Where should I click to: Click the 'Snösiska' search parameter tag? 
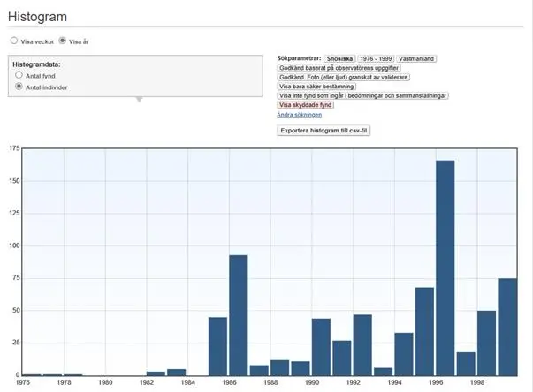339,58
